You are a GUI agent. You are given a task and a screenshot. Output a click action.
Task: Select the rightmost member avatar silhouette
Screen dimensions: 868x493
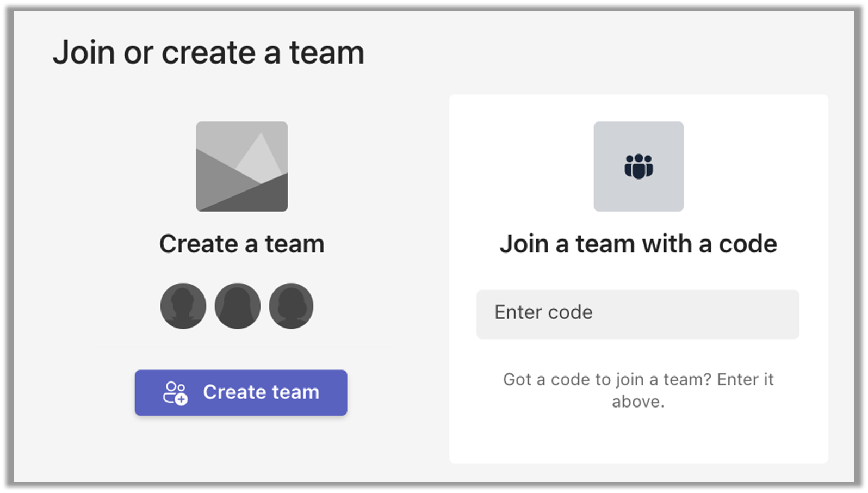coord(291,306)
